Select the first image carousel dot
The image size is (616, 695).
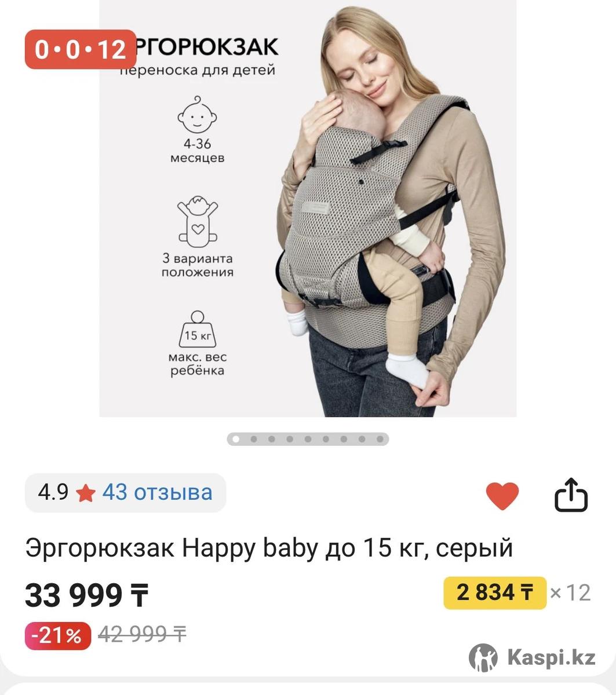(x=235, y=439)
